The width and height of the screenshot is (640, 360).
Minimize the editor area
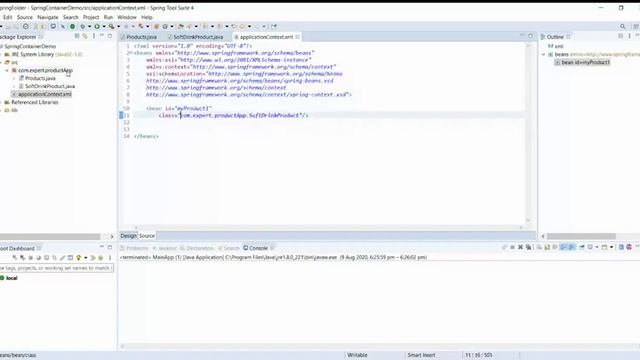(522, 36)
